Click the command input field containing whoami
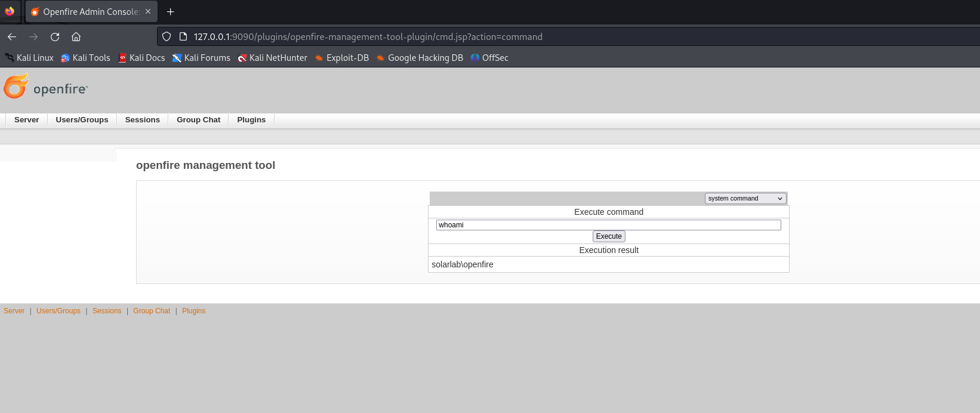Viewport: 980px width, 413px height. (609, 225)
